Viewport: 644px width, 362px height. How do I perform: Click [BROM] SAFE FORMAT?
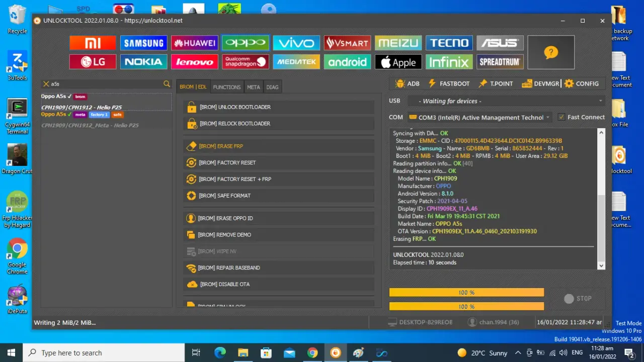coord(279,196)
